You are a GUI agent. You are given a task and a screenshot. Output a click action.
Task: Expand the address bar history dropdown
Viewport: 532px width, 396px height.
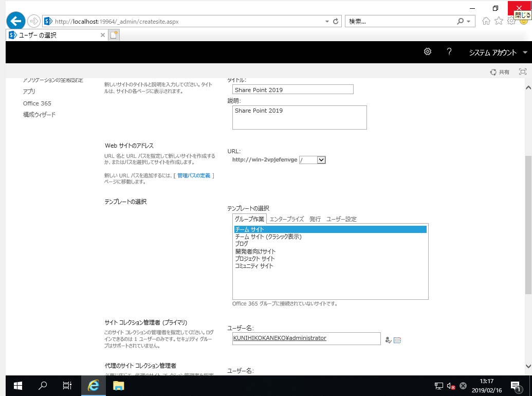[x=327, y=21]
